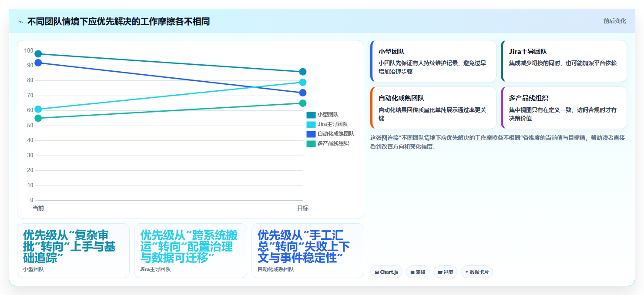Image resolution: width=644 pixels, height=295 pixels.
Task: Open the 多产品线组织 description card
Action: point(564,108)
